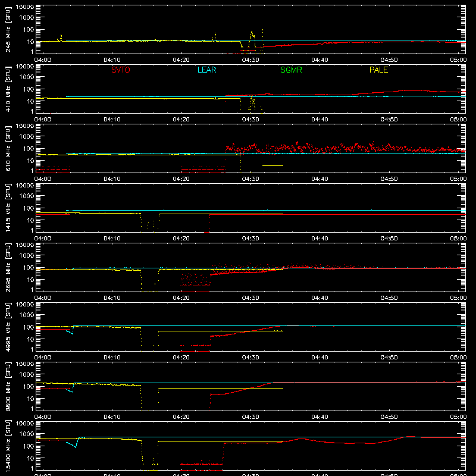Click the 10 y-axis value on the 4995 MHz plot
The width and height of the screenshot is (476, 476).
coord(30,339)
